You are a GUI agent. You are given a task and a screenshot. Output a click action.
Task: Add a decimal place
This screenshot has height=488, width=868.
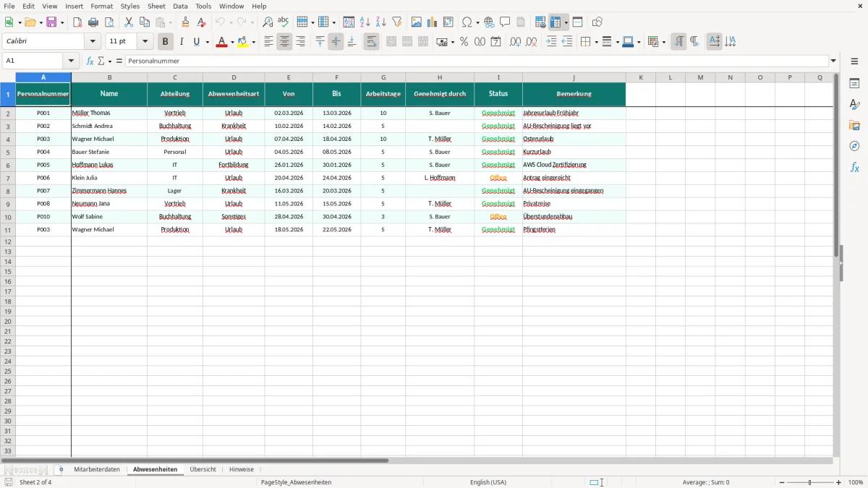coord(515,42)
